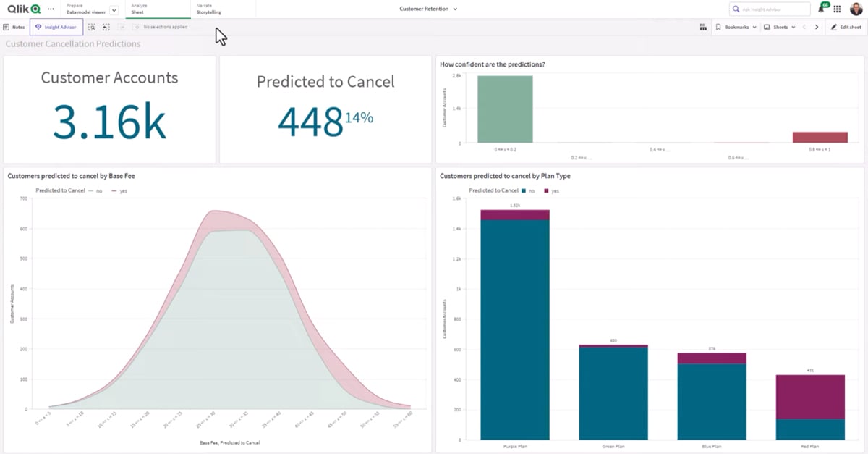
Task: Click the notification bell icon
Action: [x=821, y=9]
